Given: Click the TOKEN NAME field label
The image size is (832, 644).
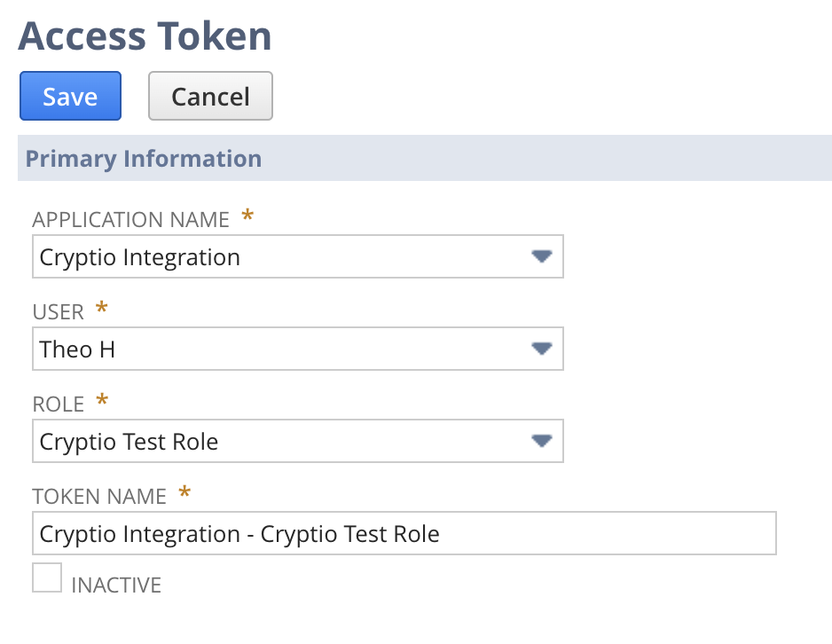Looking at the screenshot, I should point(99,496).
